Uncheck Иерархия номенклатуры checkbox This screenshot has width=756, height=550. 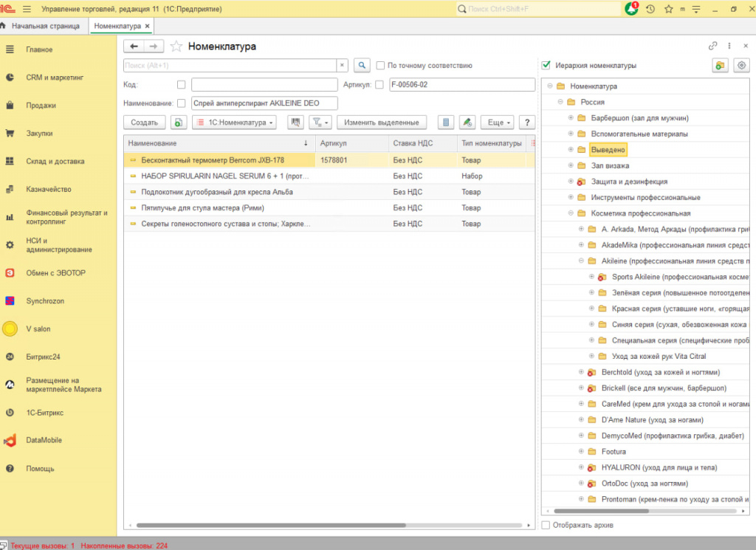pyautogui.click(x=546, y=65)
